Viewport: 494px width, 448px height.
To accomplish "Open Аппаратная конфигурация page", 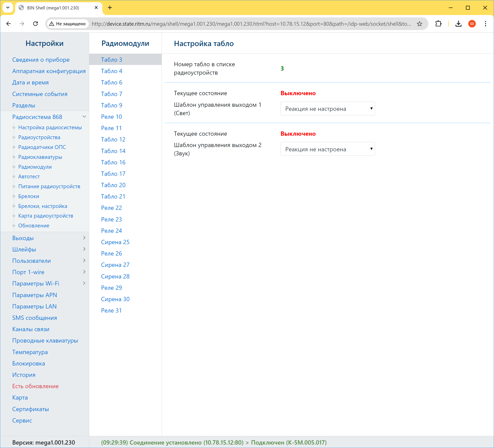I will tap(49, 71).
